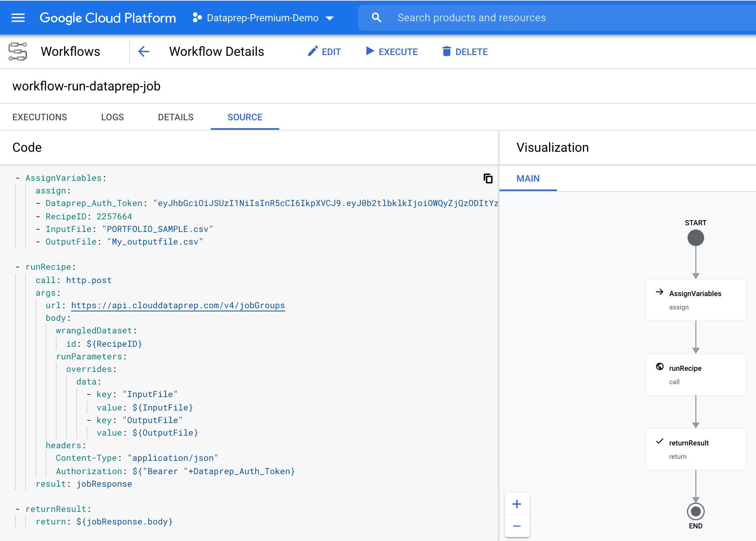The width and height of the screenshot is (756, 541).
Task: Focus the search products and resources field
Action: tap(551, 18)
